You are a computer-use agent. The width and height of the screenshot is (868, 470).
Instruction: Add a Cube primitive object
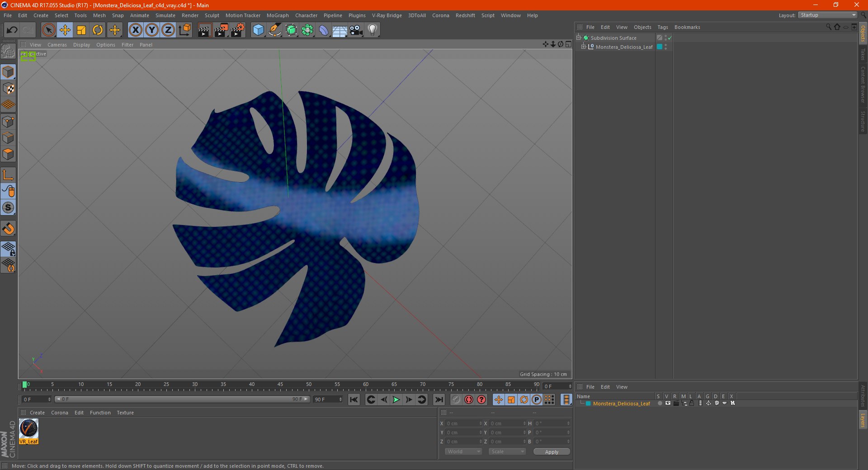pyautogui.click(x=258, y=30)
